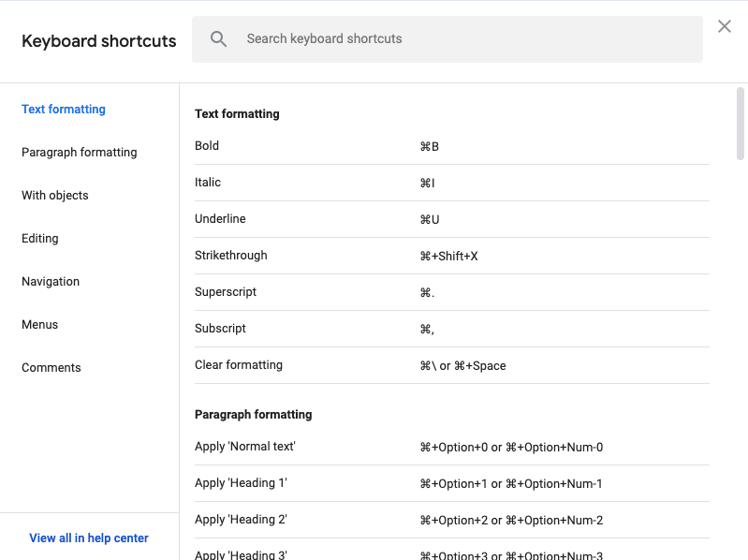Click the Superscript shortcut row

pos(451,292)
